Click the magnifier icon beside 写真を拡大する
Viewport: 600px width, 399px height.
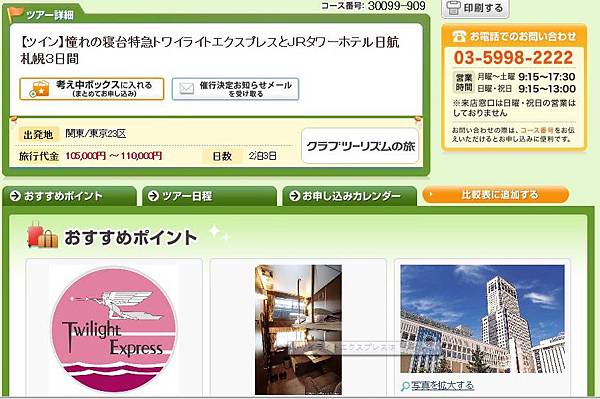[405, 386]
